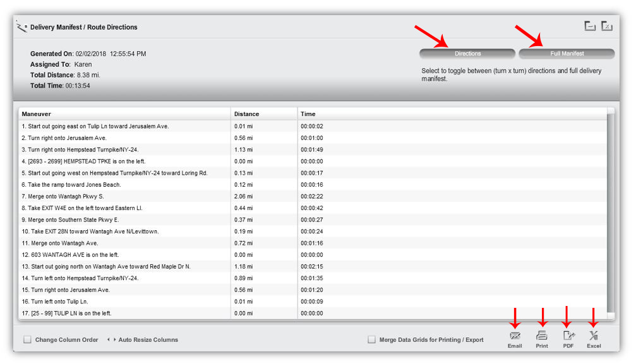The image size is (636, 364).
Task: Click the grid's vertical scrollbar
Action: tap(611, 213)
